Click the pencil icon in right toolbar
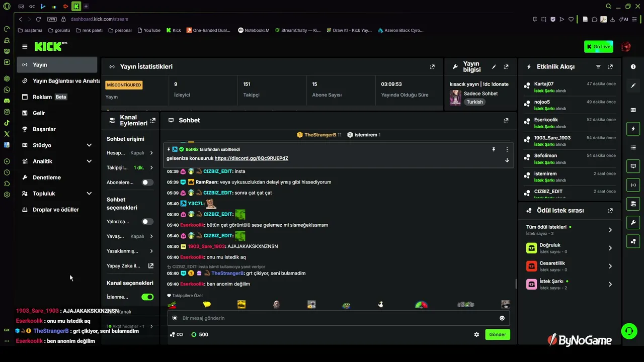 click(633, 85)
